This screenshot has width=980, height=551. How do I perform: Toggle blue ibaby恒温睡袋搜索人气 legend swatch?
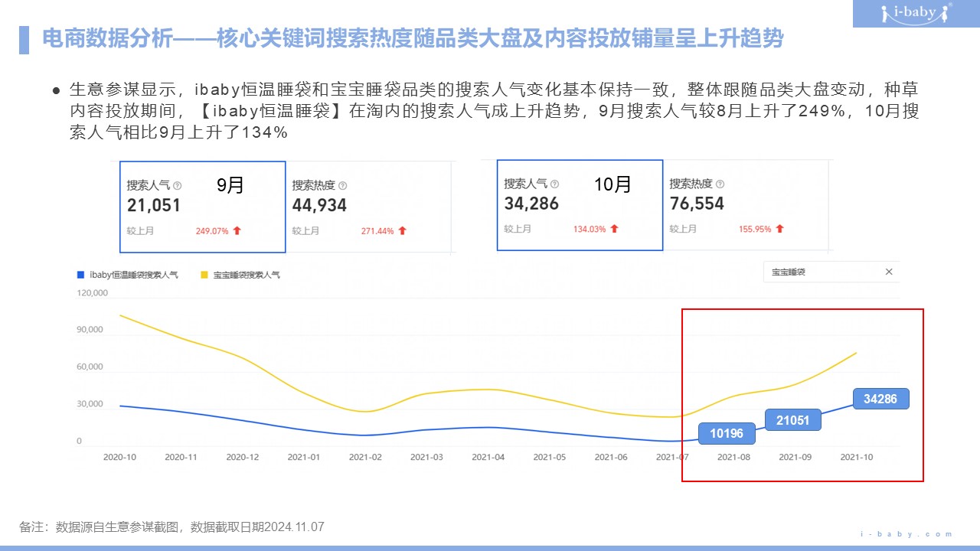[81, 274]
